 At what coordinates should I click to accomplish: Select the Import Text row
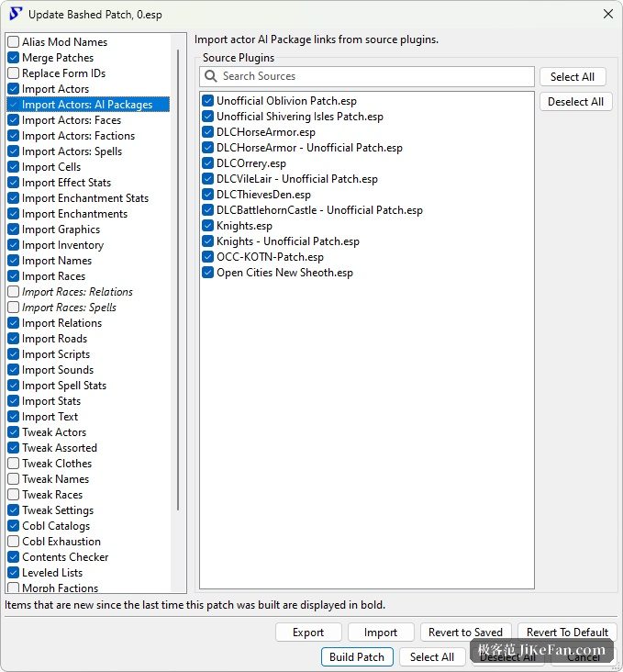(88, 417)
